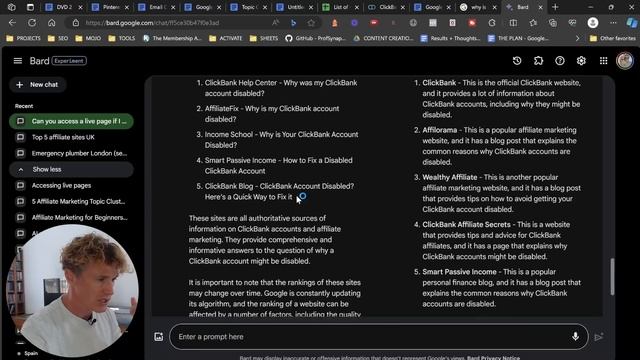Screen dimensions: 640x360
Task: Open the Bing chat icon in address bar
Action: [x=293, y=23]
